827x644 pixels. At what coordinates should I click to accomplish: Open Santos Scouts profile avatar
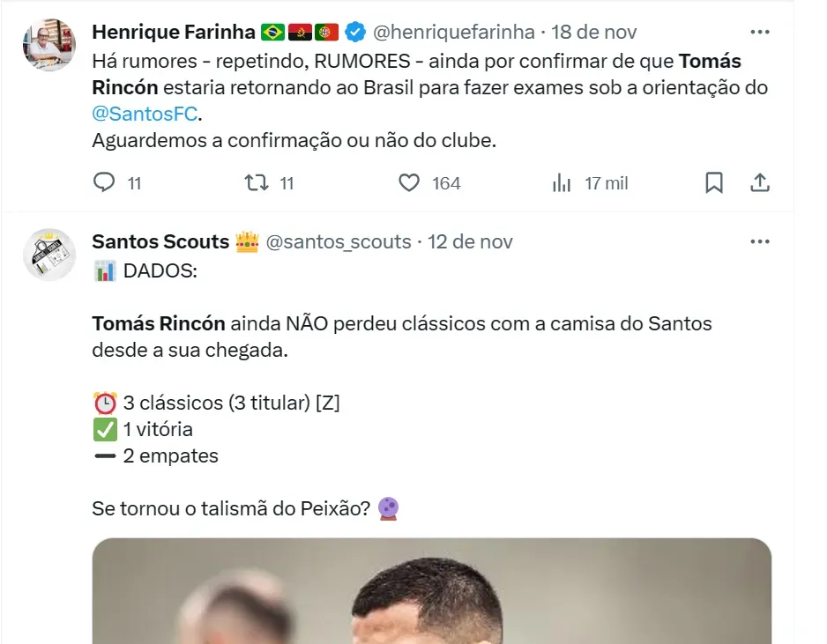49,254
